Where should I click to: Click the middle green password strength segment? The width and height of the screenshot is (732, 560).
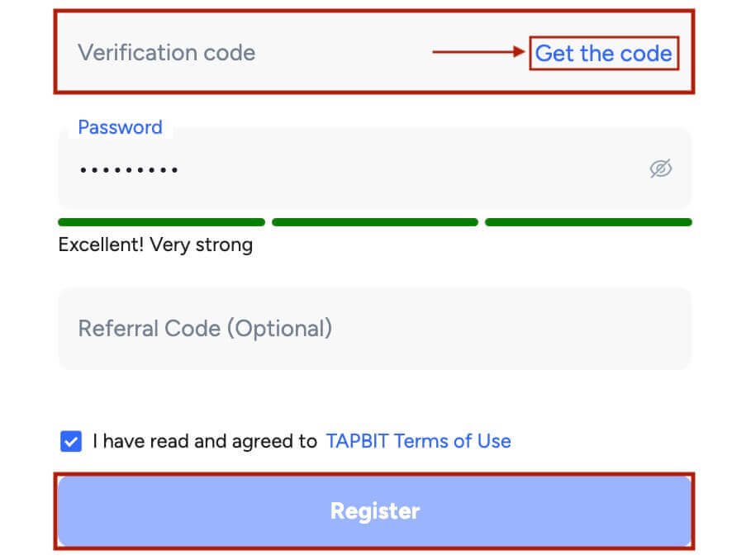point(375,222)
